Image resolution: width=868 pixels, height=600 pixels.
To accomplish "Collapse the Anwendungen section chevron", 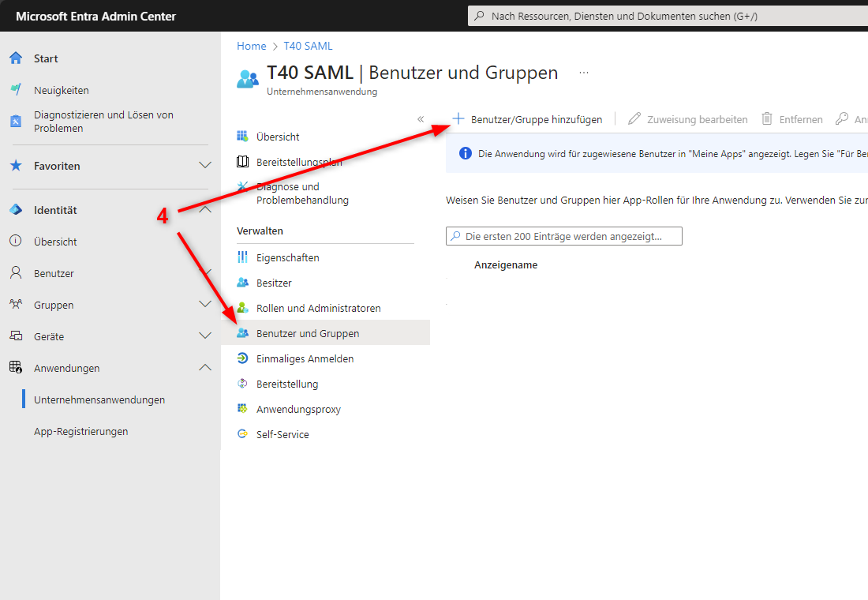I will 205,367.
